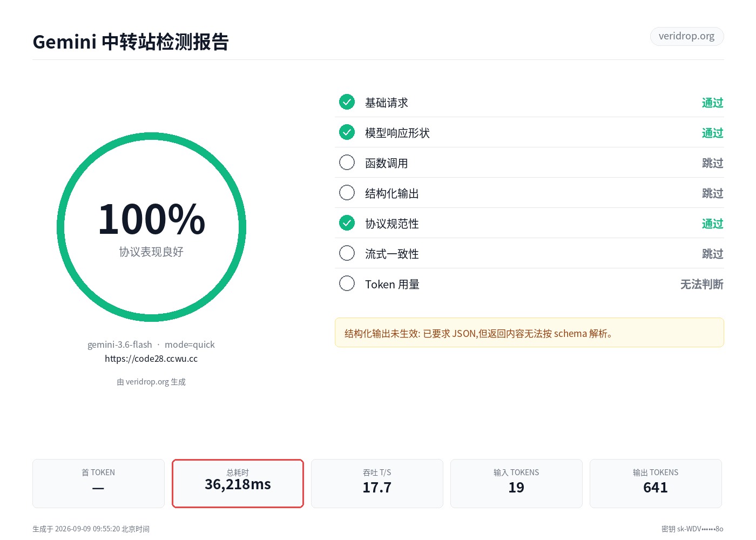This screenshot has height=540, width=756.
Task: Click the 100% score ring
Action: 151,227
